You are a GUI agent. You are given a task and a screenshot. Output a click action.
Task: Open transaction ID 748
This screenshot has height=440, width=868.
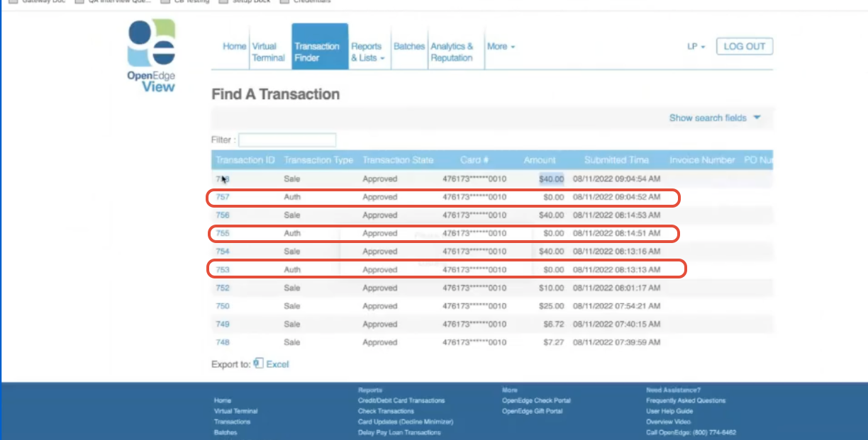pyautogui.click(x=223, y=342)
